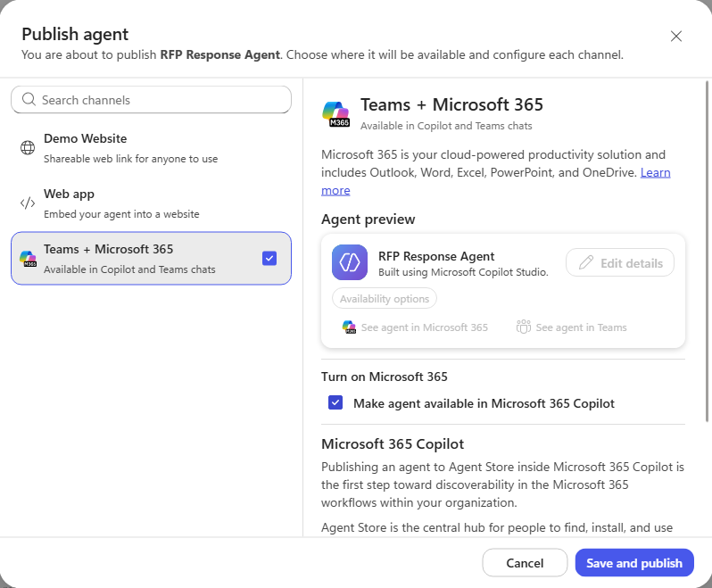The image size is (712, 588).
Task: Select the Teams + Microsoft 365 channel row
Action: tap(151, 259)
